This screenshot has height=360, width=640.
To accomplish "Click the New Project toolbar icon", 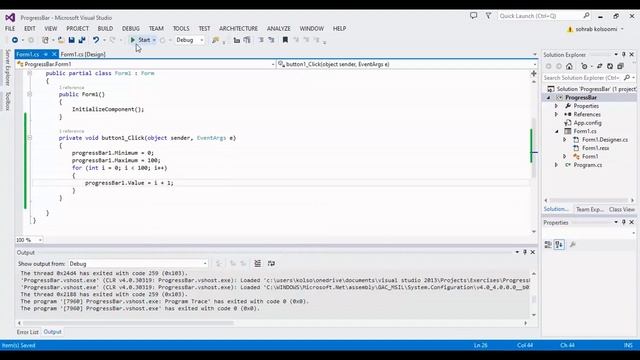I will [x=45, y=40].
